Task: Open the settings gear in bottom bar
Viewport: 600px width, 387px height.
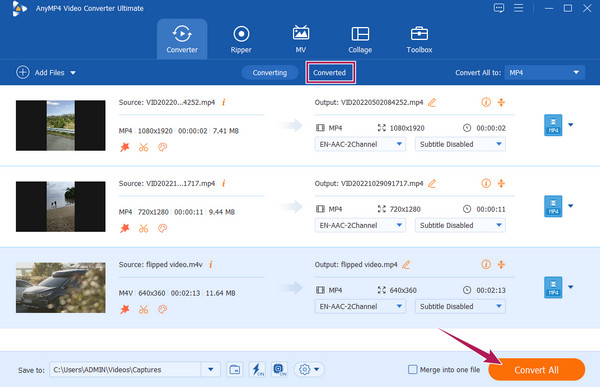Action: [305, 370]
